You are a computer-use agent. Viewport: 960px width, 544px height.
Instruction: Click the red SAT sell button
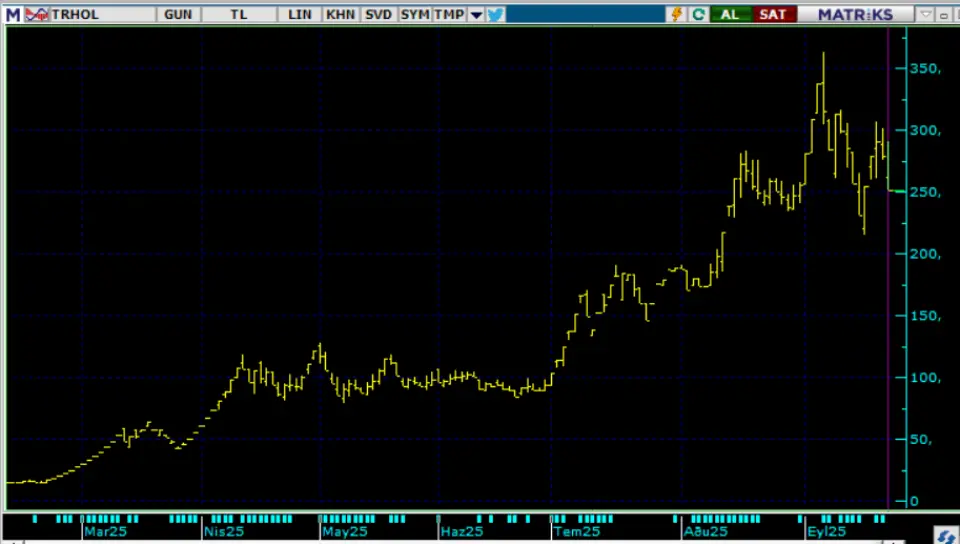tap(773, 14)
